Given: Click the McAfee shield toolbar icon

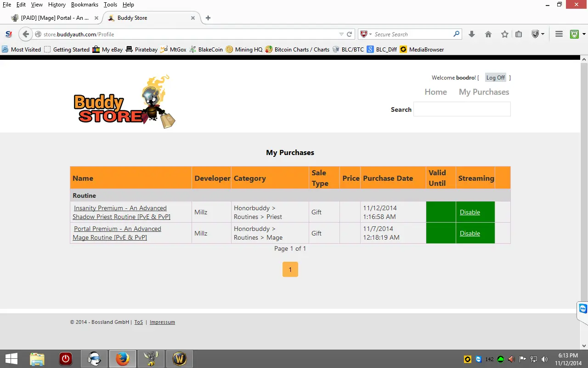Looking at the screenshot, I should (535, 34).
